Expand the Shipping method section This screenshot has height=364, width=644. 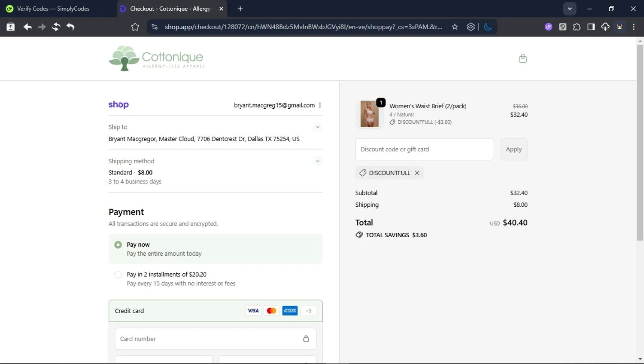(x=318, y=162)
